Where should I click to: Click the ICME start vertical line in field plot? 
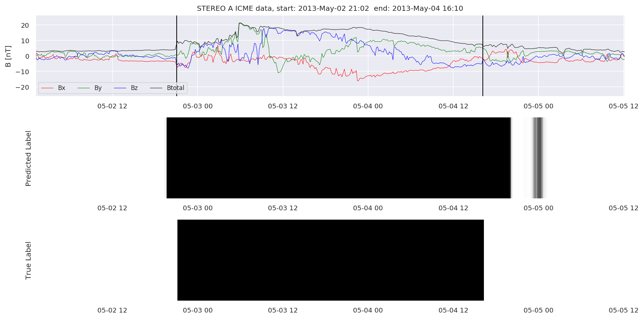click(x=177, y=56)
